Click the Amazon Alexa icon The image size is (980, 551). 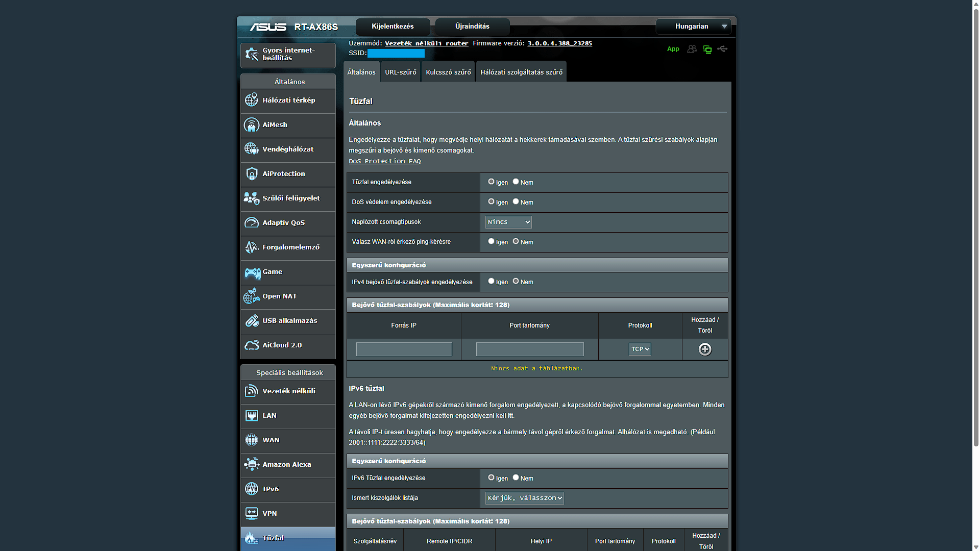coord(251,464)
